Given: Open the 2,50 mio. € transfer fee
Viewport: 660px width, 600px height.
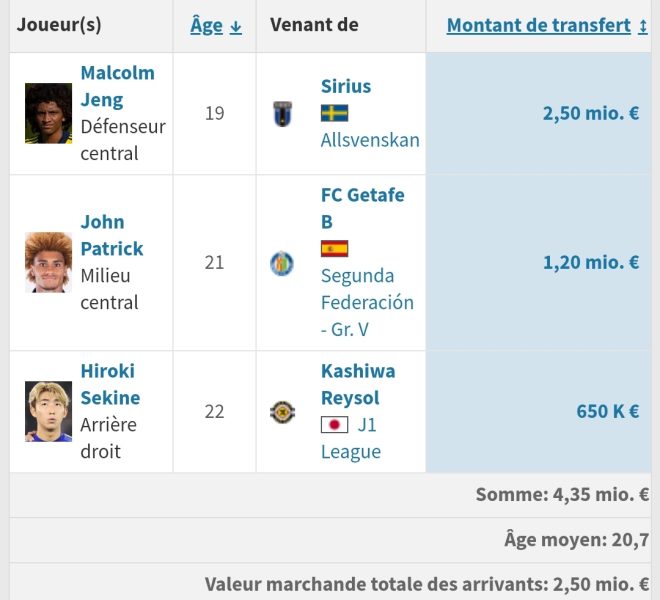Looking at the screenshot, I should [591, 113].
